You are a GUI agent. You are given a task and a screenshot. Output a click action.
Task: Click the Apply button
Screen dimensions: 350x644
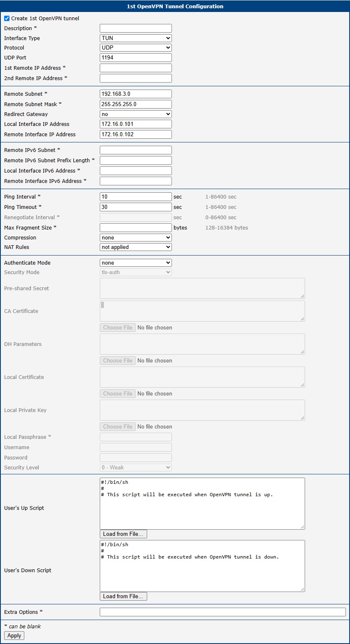point(14,635)
